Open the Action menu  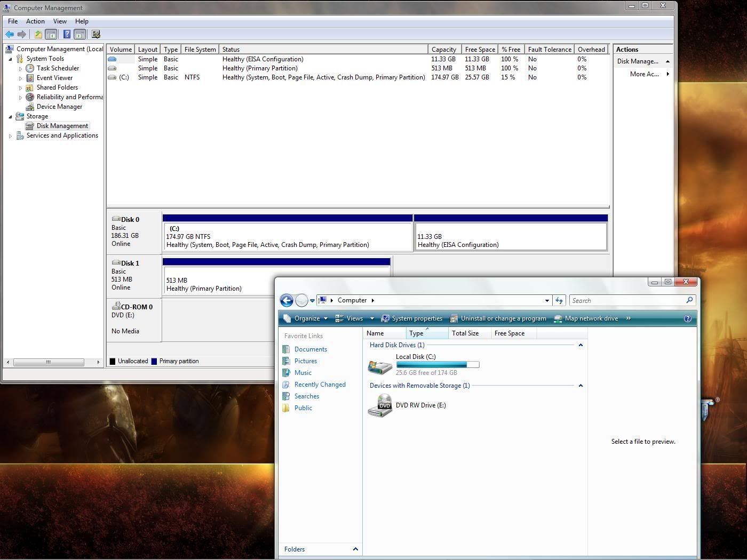coord(35,21)
